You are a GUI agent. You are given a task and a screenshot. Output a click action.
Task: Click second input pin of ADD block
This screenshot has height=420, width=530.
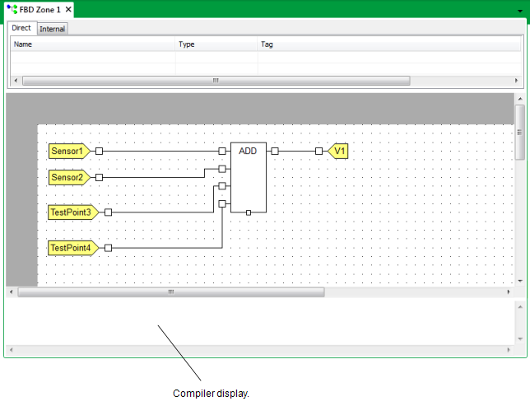222,169
